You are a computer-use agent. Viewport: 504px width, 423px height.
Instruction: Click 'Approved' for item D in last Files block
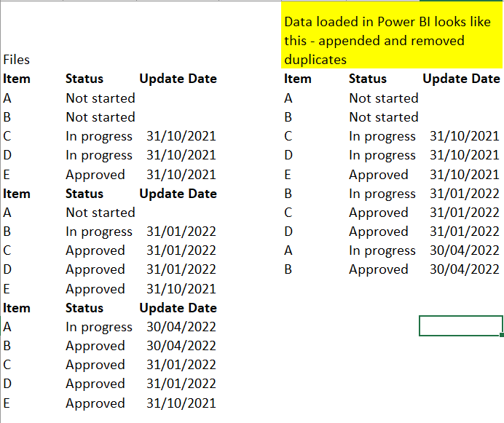[x=95, y=384]
